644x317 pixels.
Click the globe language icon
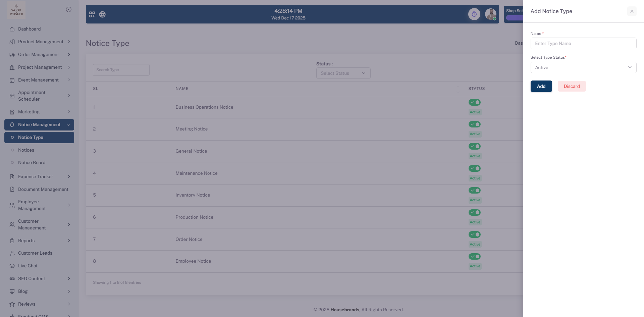[x=102, y=14]
